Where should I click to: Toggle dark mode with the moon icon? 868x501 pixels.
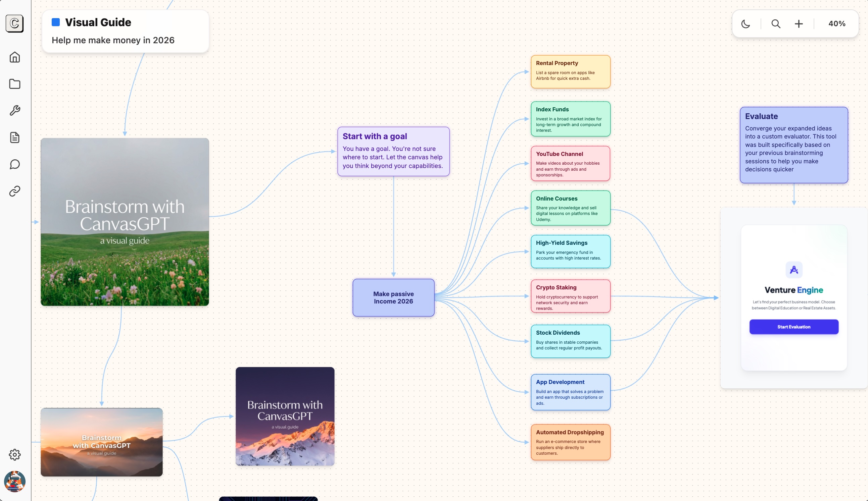coord(745,23)
